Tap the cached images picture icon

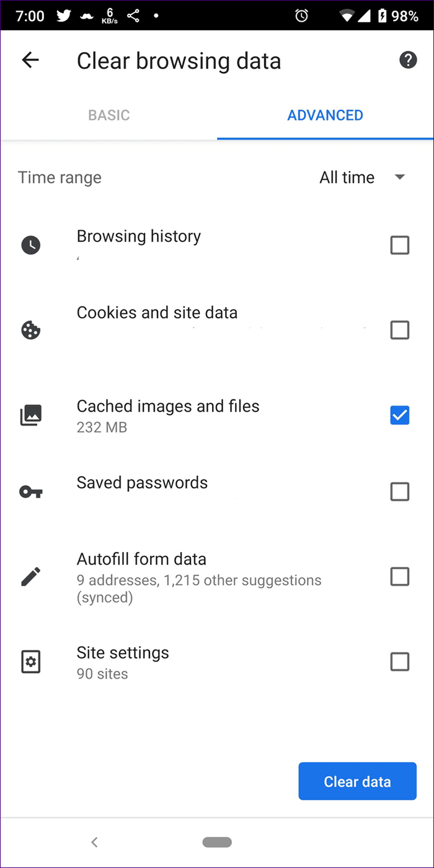click(x=30, y=415)
